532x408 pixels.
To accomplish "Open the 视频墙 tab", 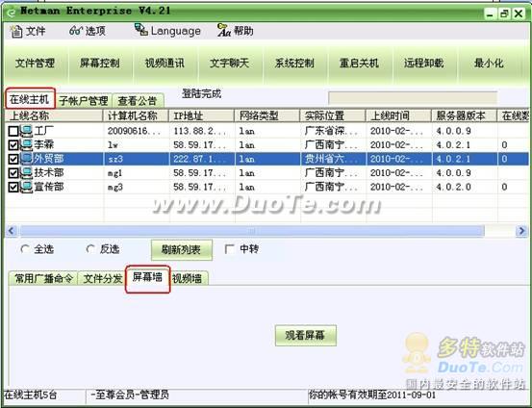I will pyautogui.click(x=188, y=278).
